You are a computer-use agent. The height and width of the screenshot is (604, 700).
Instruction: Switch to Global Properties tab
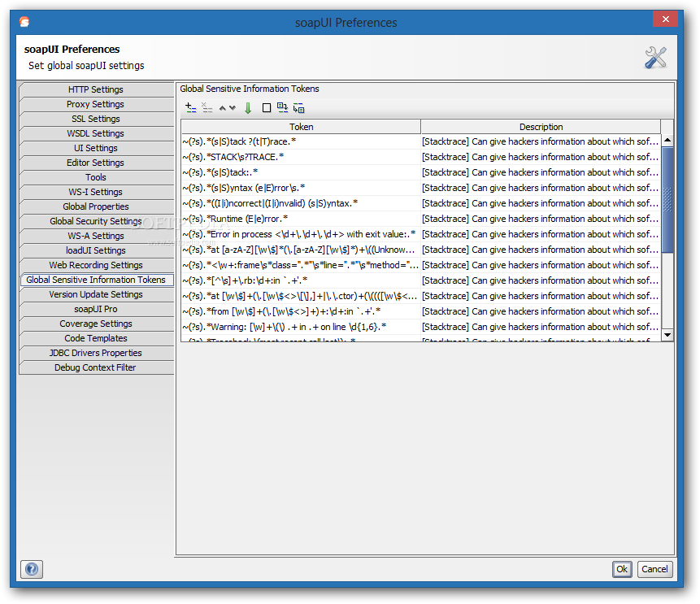click(x=96, y=206)
